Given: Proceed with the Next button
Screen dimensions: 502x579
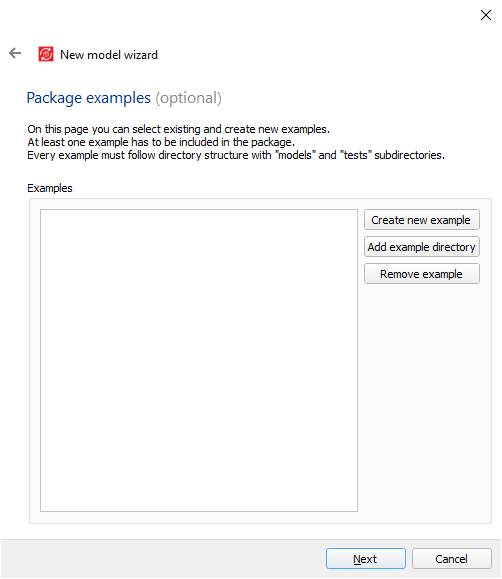Looking at the screenshot, I should coord(365,559).
